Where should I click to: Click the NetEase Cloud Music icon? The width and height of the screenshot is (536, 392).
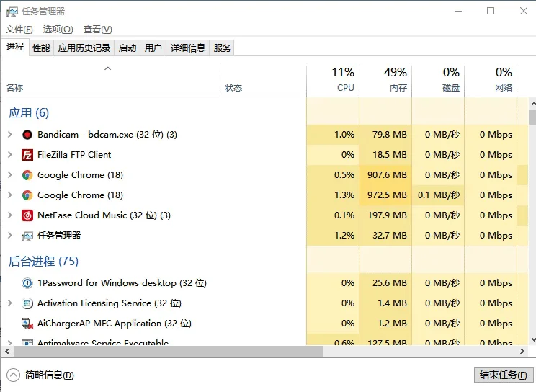click(27, 215)
